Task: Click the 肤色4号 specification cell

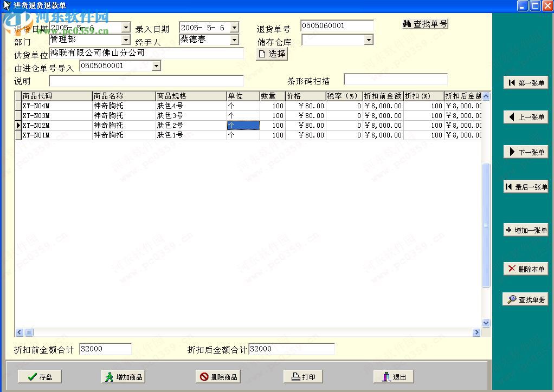Action: click(191, 106)
